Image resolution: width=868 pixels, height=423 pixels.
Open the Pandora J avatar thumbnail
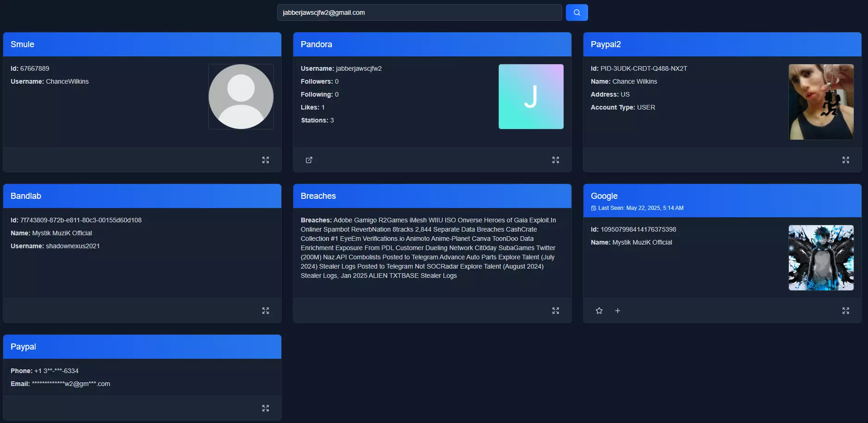tap(531, 97)
